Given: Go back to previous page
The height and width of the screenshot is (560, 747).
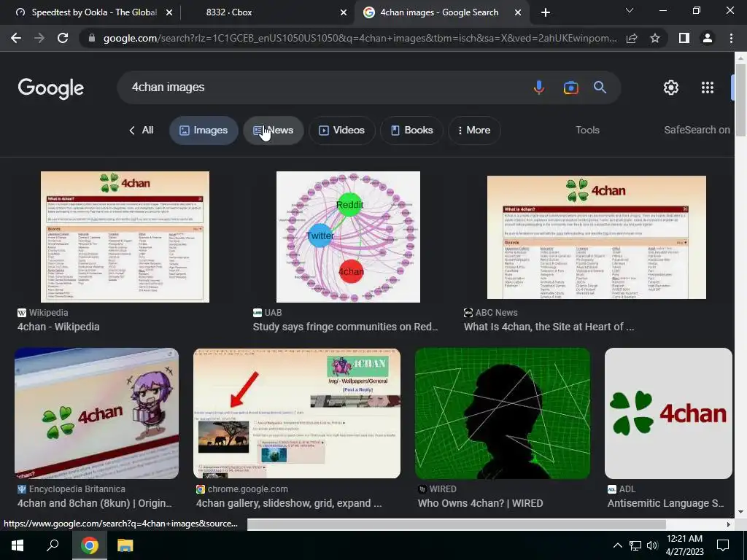Looking at the screenshot, I should pyautogui.click(x=16, y=38).
